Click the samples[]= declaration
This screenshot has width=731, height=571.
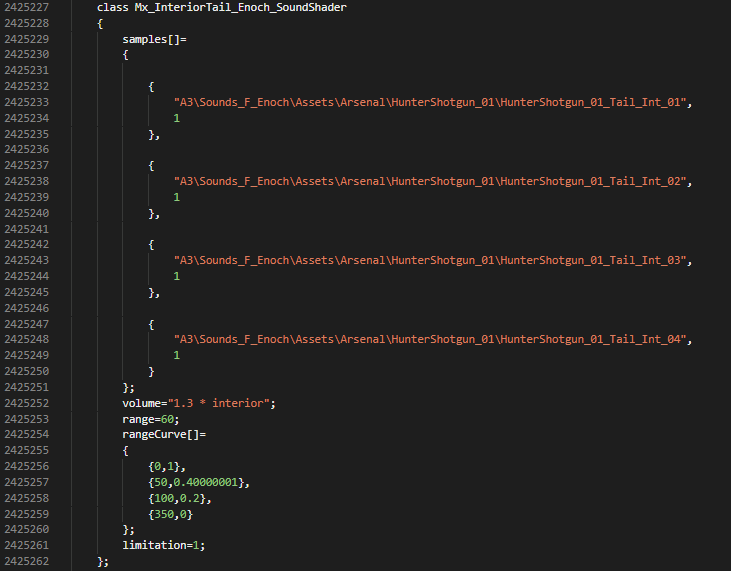coord(154,40)
